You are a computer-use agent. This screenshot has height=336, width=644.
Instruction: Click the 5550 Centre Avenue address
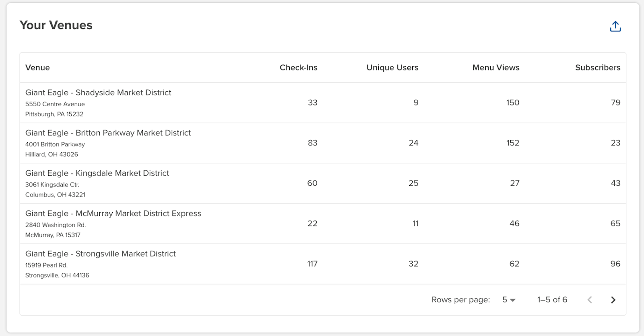(x=55, y=104)
